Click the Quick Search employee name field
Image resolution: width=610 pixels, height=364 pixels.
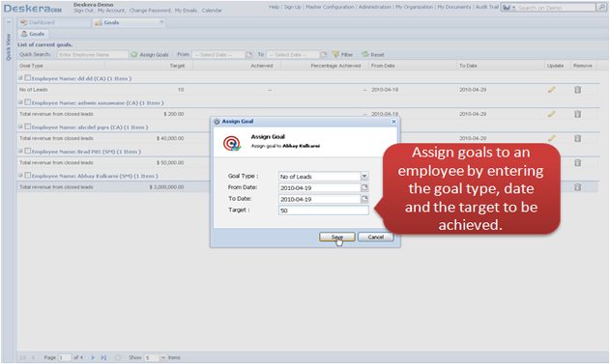pyautogui.click(x=93, y=55)
